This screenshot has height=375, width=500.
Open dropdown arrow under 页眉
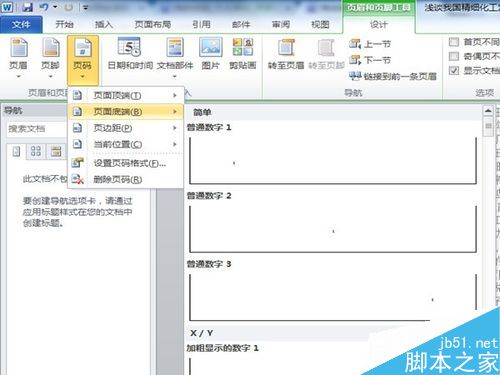click(19, 77)
